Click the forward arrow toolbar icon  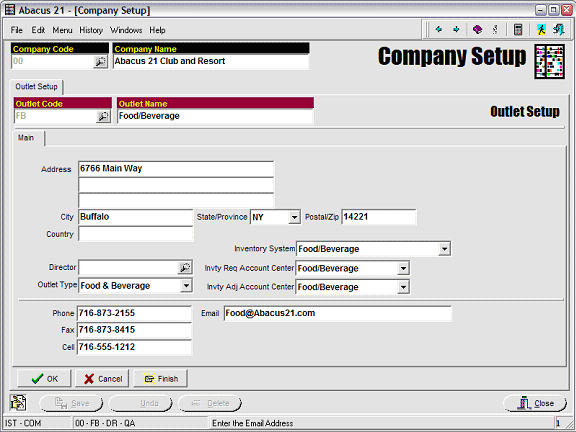click(456, 29)
